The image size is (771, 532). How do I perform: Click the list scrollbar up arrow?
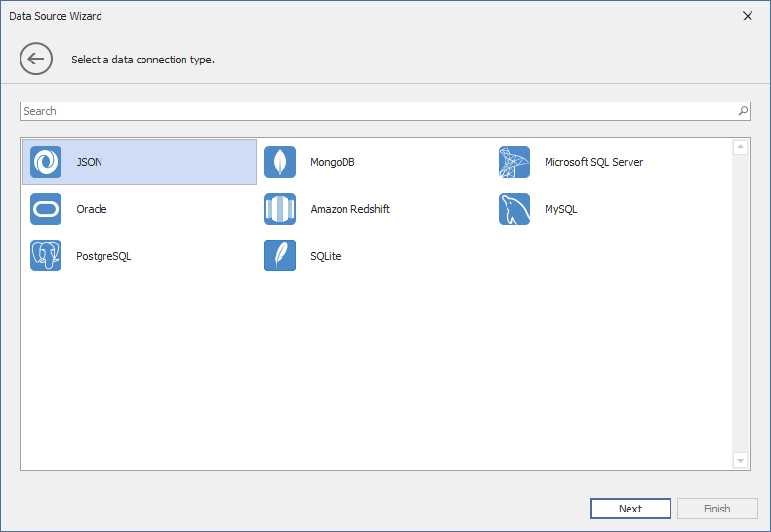(740, 147)
